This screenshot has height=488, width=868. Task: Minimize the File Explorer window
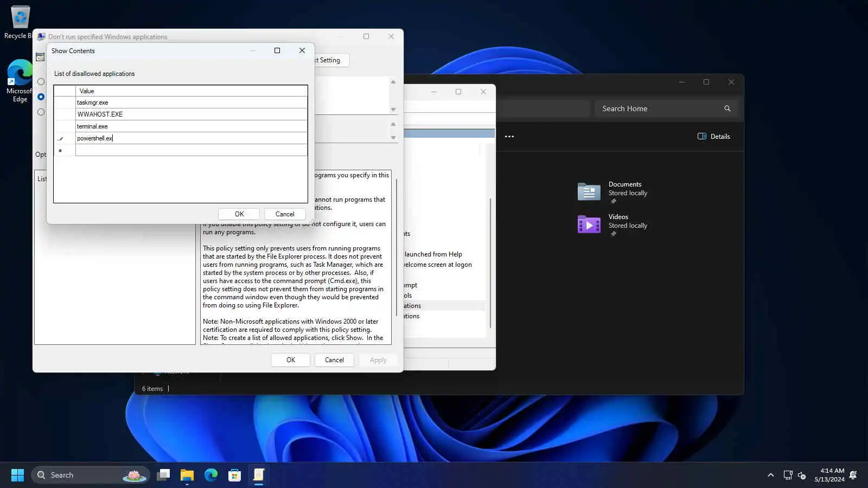tap(682, 82)
